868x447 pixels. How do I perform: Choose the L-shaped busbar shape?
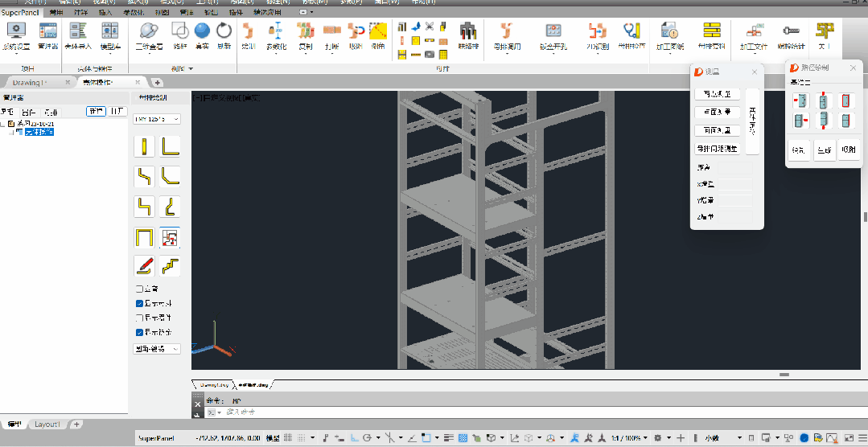(170, 146)
